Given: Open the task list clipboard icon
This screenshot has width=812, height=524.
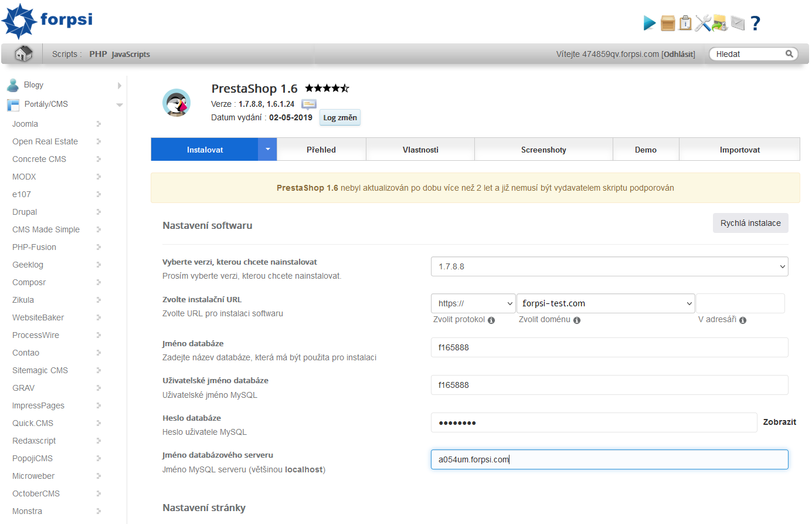Looking at the screenshot, I should [x=685, y=23].
